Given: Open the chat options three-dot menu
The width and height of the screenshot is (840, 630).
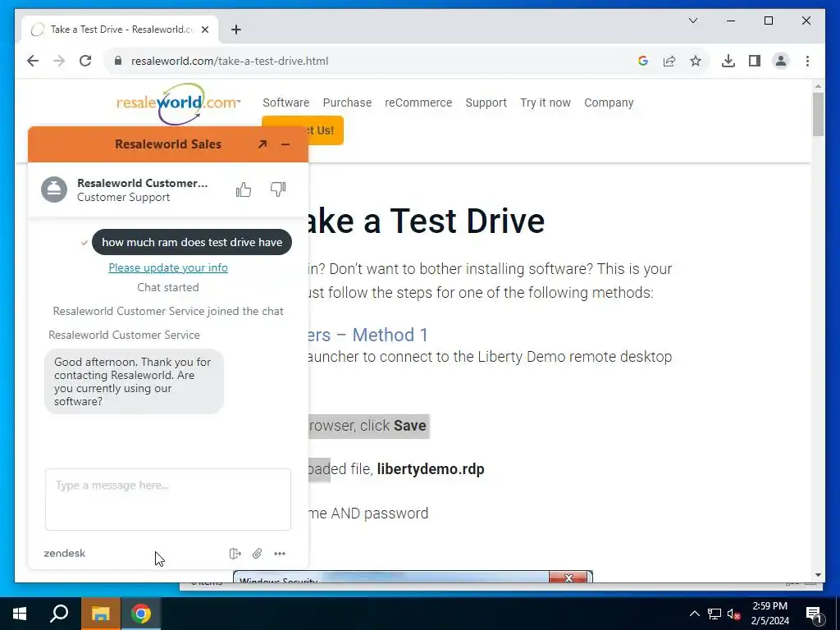Looking at the screenshot, I should [x=280, y=554].
